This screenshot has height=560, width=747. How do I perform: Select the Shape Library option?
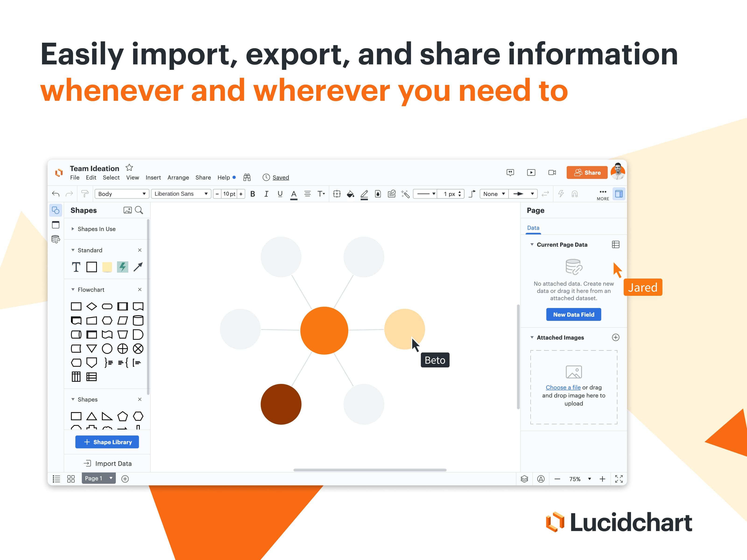click(108, 442)
